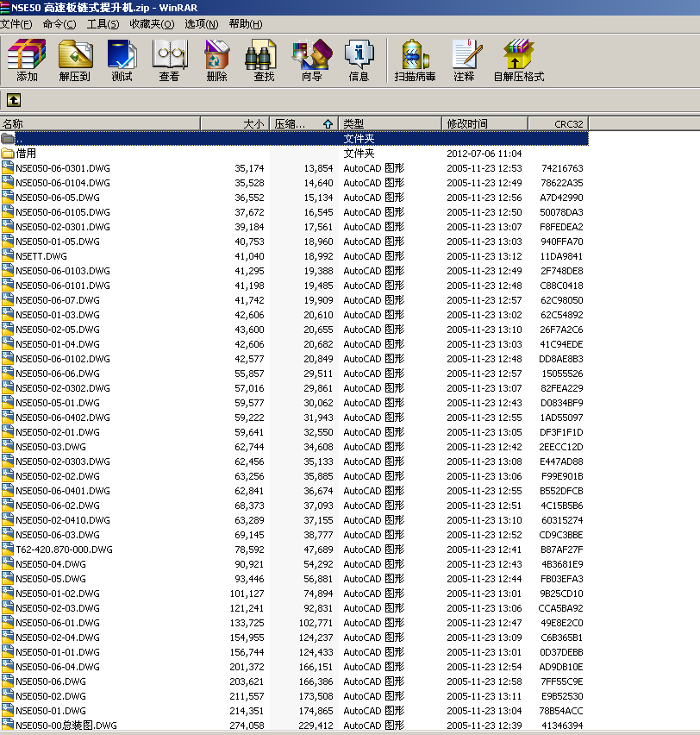Select file NSE050-05-01.DWG

[x=58, y=403]
